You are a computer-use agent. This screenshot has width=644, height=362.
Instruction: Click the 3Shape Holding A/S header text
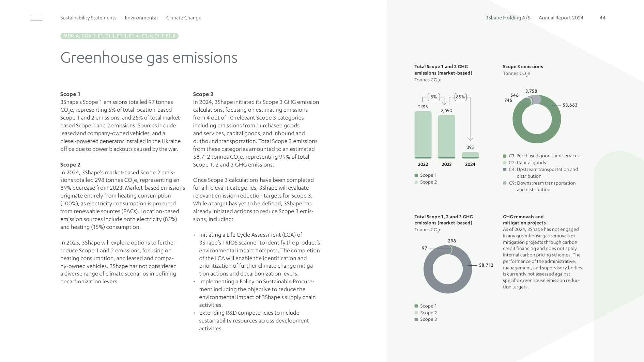508,18
